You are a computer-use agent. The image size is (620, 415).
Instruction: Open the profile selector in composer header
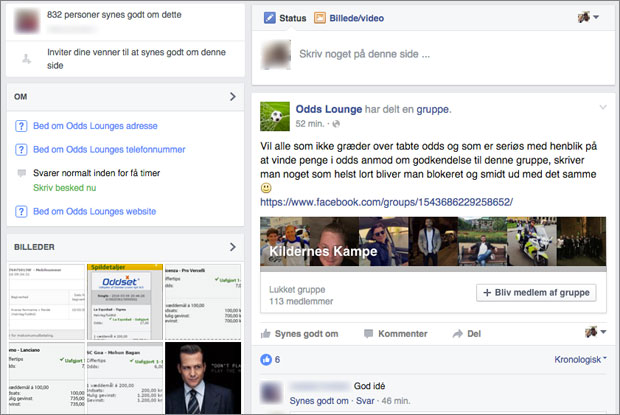point(589,18)
